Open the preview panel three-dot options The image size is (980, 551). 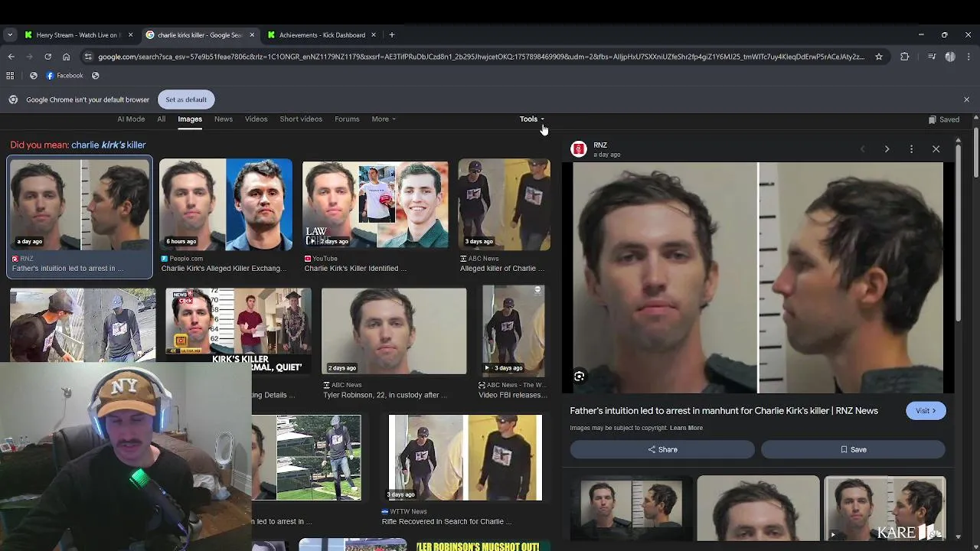(x=911, y=149)
